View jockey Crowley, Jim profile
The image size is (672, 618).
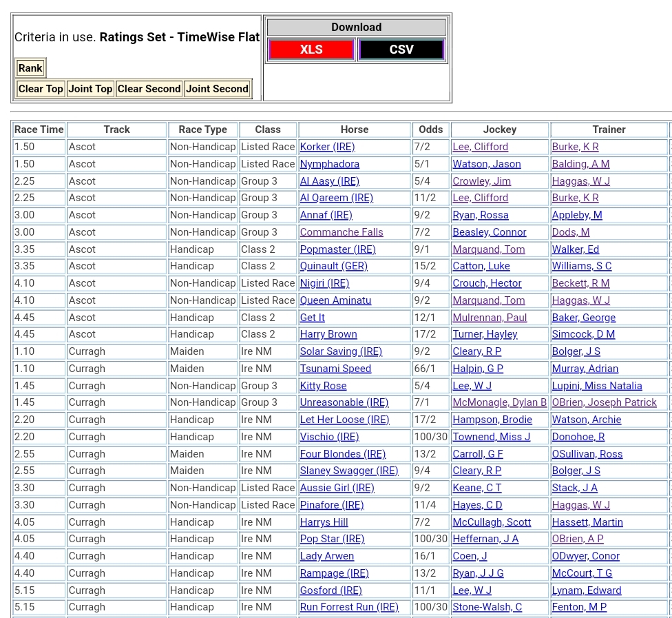pyautogui.click(x=481, y=181)
